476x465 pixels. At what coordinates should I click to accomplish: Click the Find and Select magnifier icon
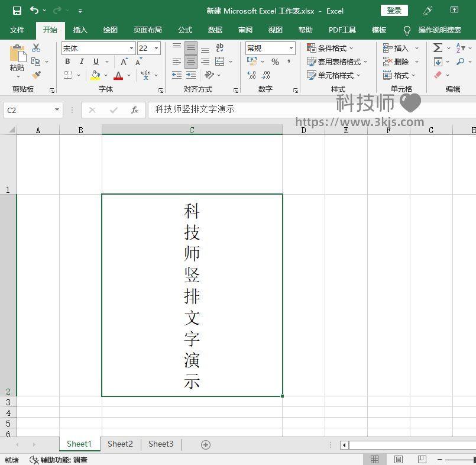(x=460, y=62)
